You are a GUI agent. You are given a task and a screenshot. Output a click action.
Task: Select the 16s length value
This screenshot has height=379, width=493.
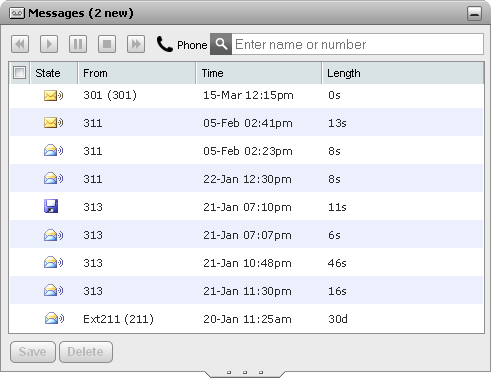(337, 291)
